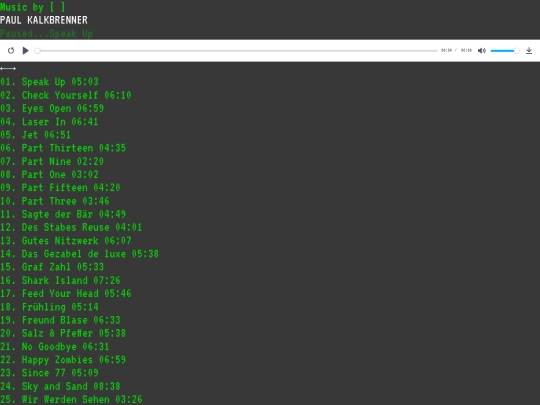
Task: Play track 13. Gutes Nitzwerk
Action: pos(65,240)
